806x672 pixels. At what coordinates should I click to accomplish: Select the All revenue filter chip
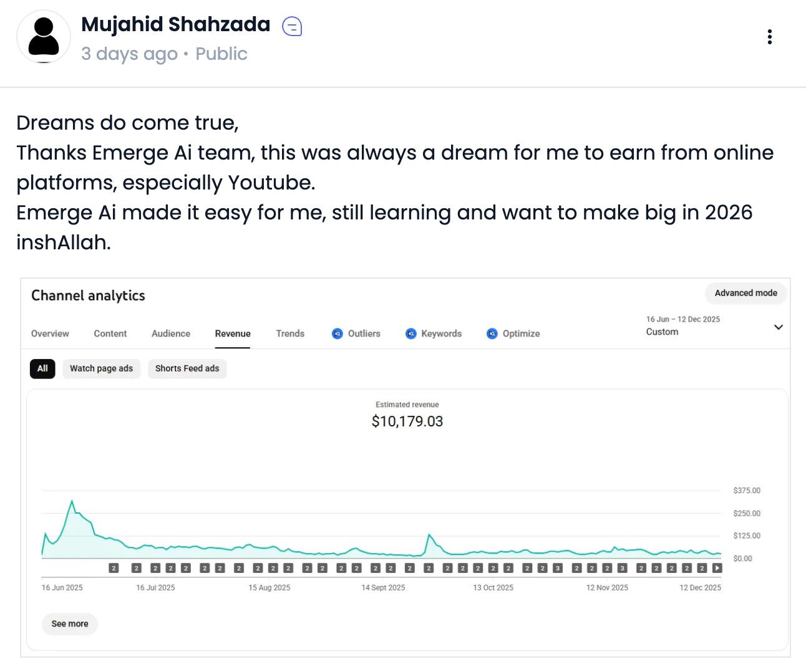(42, 368)
